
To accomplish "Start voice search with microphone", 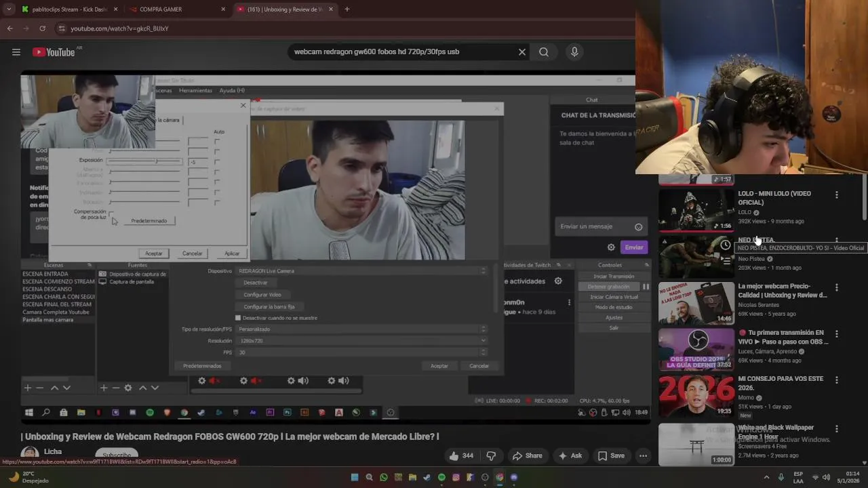I will click(x=574, y=52).
